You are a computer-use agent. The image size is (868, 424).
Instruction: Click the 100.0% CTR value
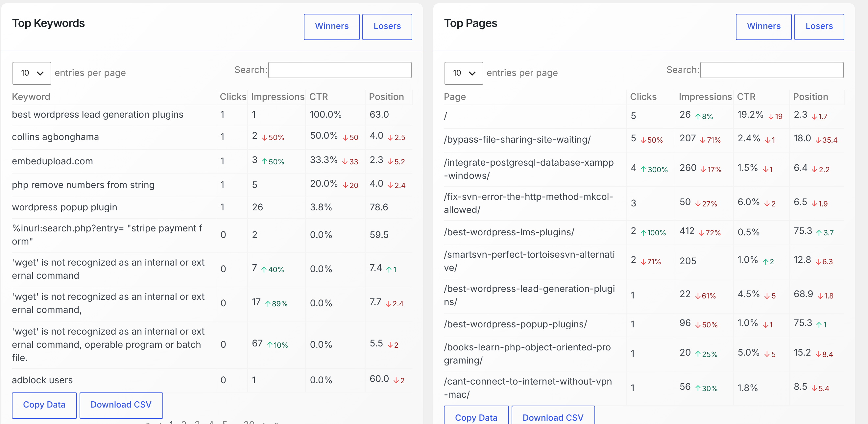tap(325, 115)
